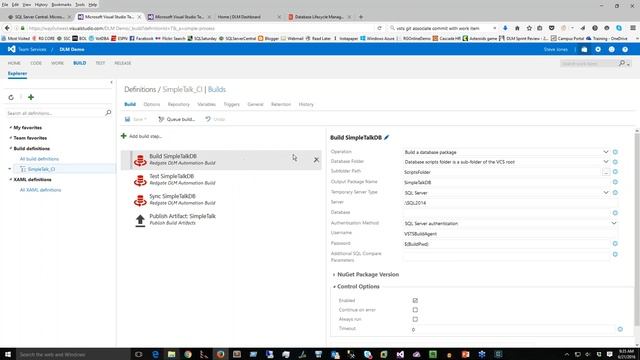Screen dimensions: 640x360
Task: Collapse the left Explorer pane arrow
Action: click(x=111, y=82)
